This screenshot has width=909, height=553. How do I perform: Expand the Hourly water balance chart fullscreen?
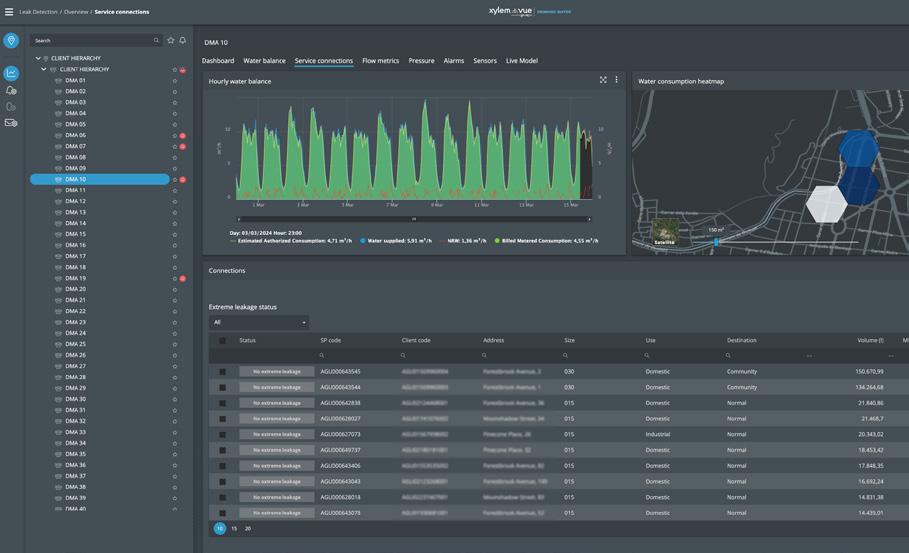[603, 80]
